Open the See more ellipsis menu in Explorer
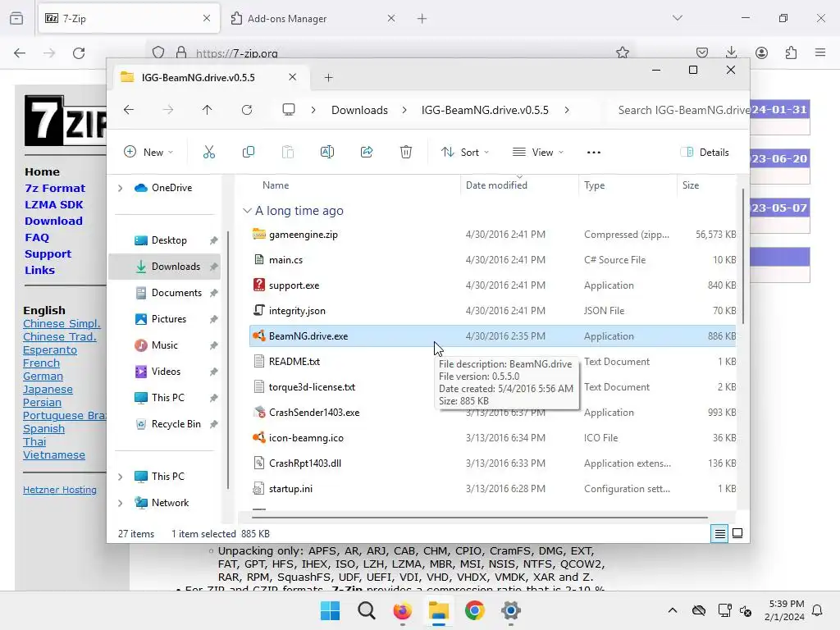This screenshot has width=840, height=630. [x=594, y=152]
